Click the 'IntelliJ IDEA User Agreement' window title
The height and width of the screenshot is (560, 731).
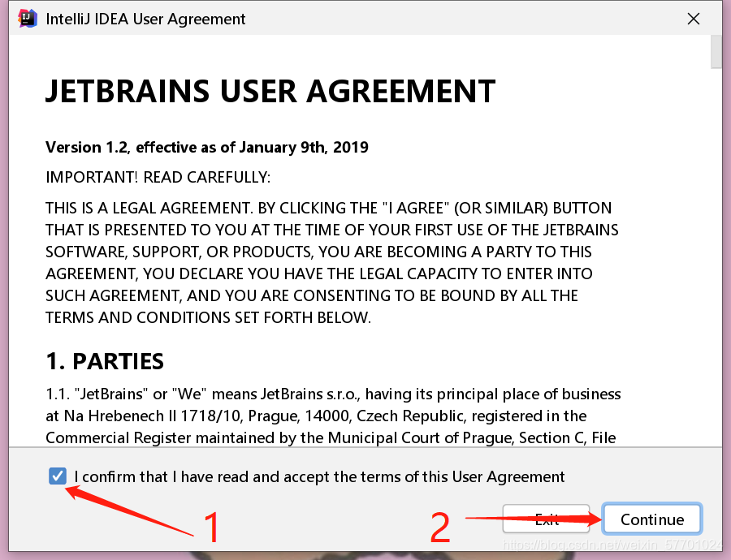[x=145, y=19]
